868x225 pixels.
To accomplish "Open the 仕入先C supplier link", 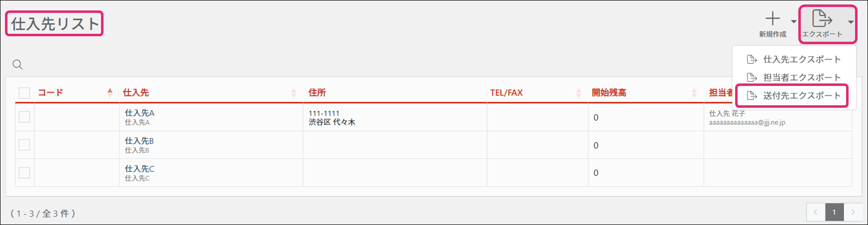I will [x=139, y=169].
